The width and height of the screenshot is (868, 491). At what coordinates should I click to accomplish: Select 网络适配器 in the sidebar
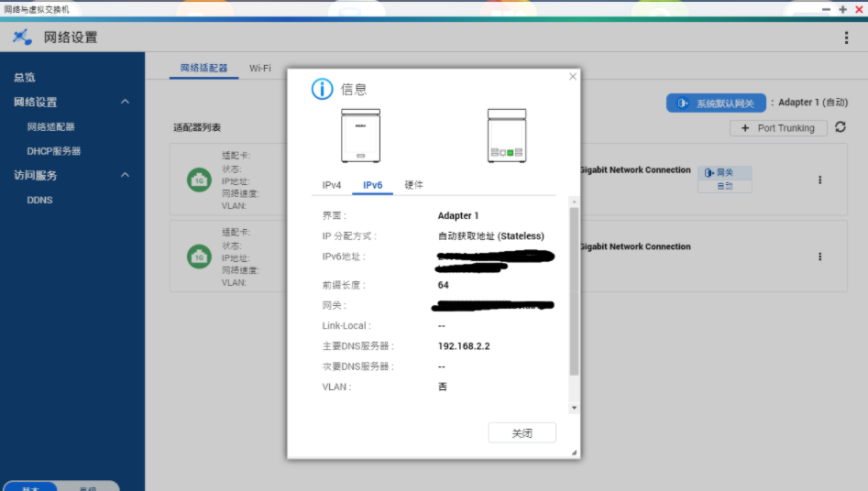pyautogui.click(x=51, y=126)
